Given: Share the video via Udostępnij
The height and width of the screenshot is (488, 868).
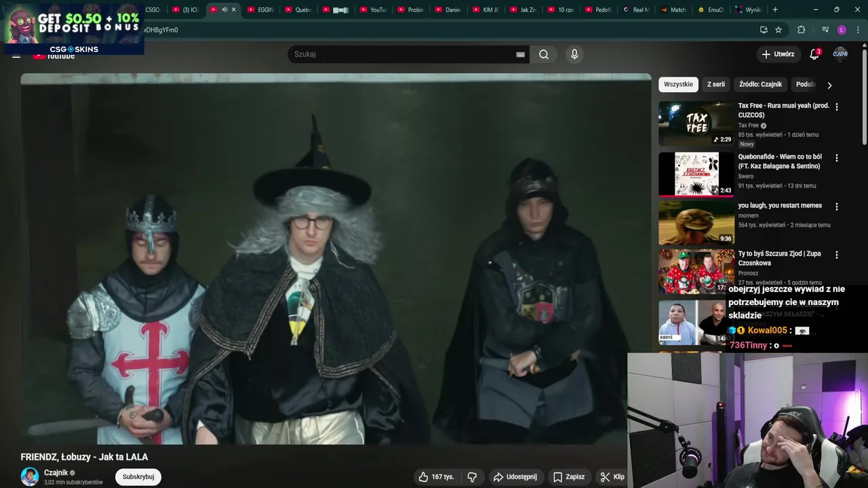Looking at the screenshot, I should tap(515, 477).
